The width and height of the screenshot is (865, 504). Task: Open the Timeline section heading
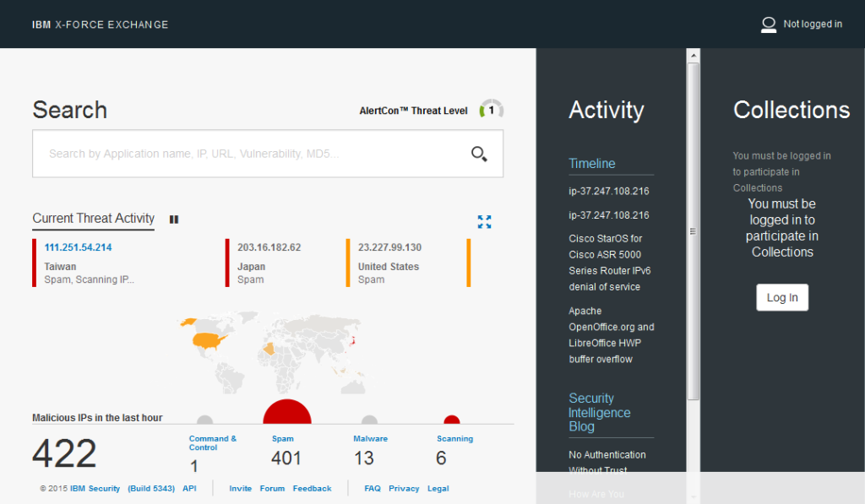coord(591,163)
